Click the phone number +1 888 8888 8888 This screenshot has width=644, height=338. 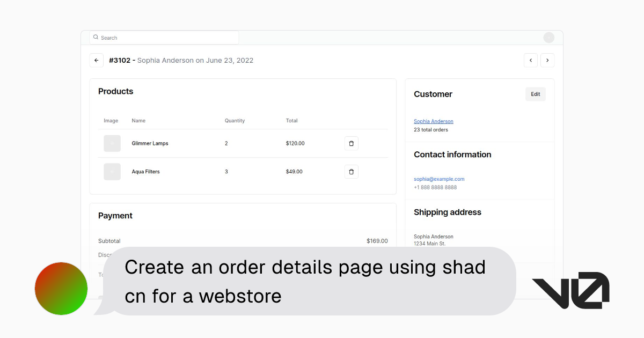click(x=435, y=187)
